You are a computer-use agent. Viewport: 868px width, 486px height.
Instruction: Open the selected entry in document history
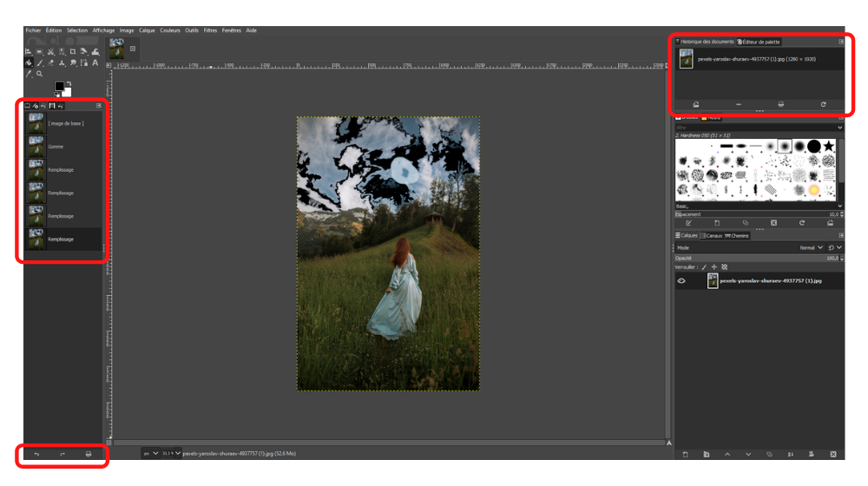coord(696,104)
